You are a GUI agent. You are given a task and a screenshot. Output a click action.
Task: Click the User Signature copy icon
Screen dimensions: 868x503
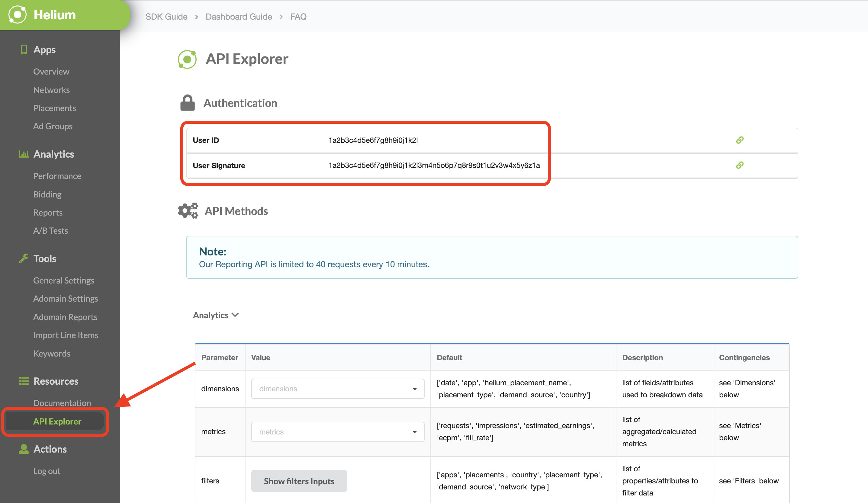740,165
